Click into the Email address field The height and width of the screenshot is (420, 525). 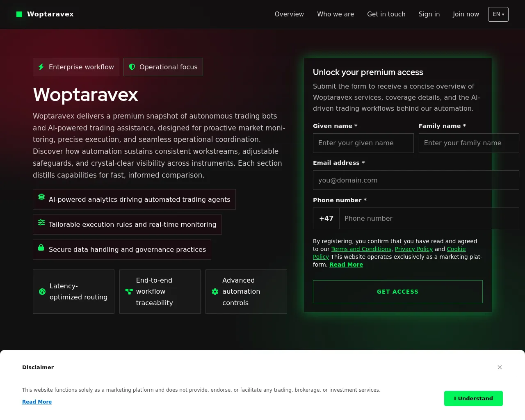[416, 180]
